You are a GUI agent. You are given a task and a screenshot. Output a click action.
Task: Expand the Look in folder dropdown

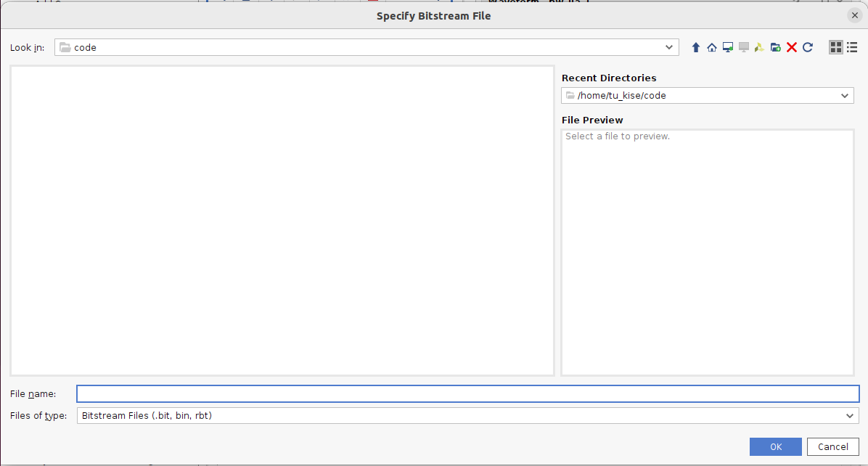click(x=669, y=47)
